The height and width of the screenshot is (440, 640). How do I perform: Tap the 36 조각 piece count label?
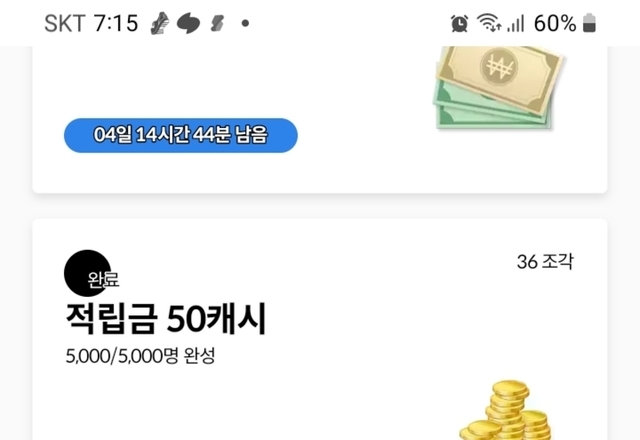pyautogui.click(x=545, y=262)
